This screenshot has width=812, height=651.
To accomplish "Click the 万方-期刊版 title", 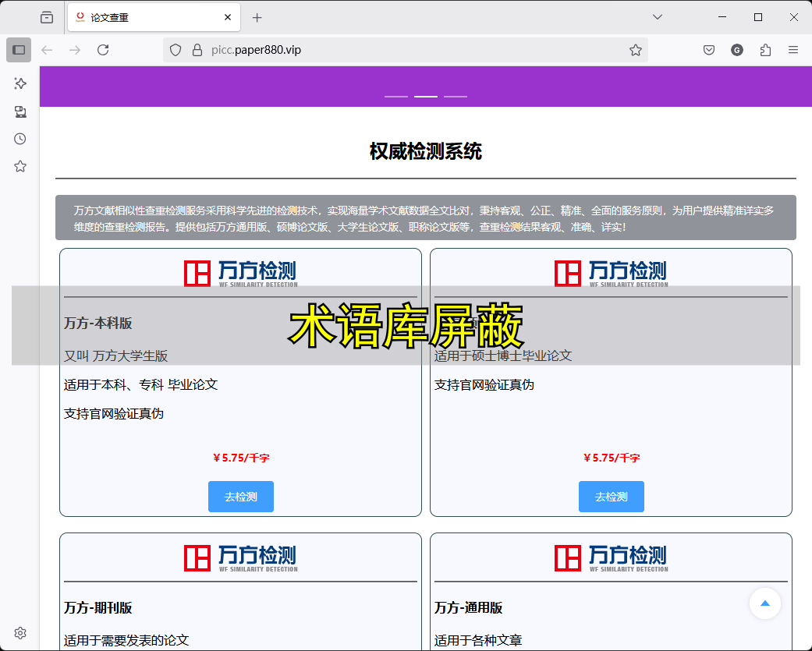I will point(98,607).
